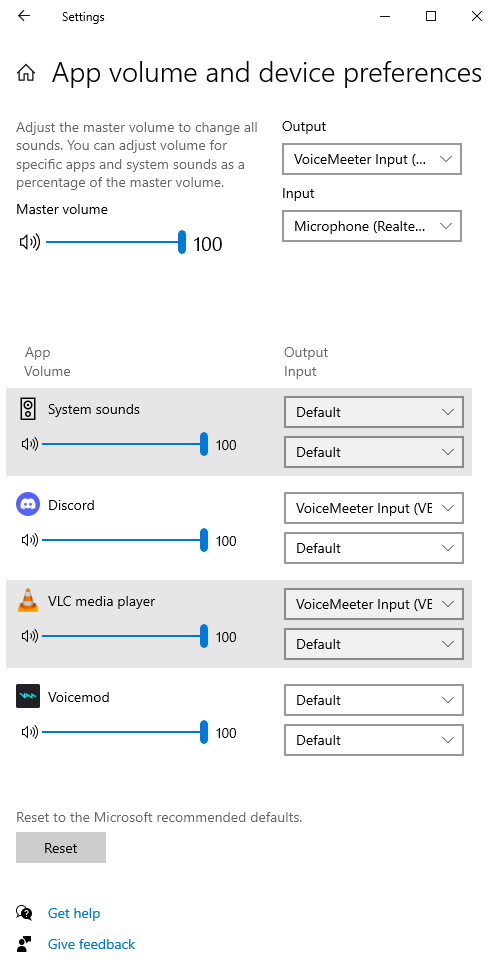This screenshot has width=500, height=972.
Task: Click the Master volume label
Action: pyautogui.click(x=62, y=210)
